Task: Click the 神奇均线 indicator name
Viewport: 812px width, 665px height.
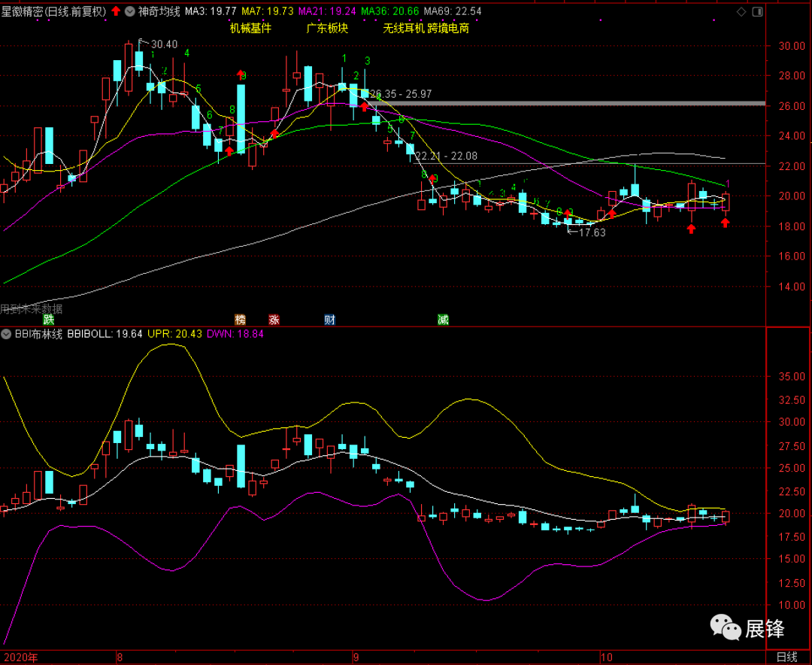Action: tap(159, 11)
